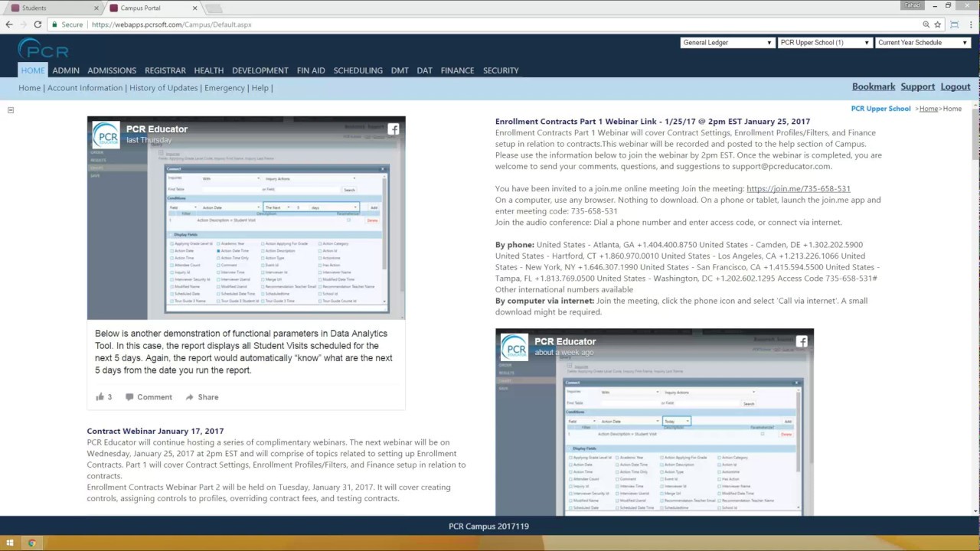Click the Support link
Viewport: 980px width, 551px height.
coord(918,87)
